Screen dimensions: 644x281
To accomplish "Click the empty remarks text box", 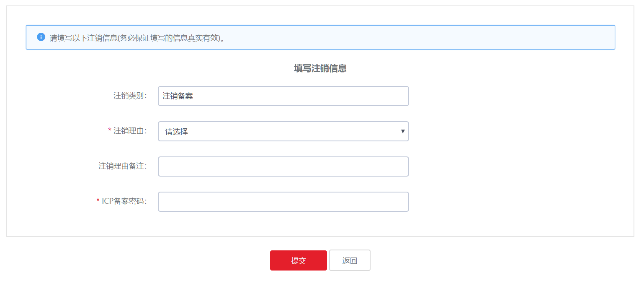I will tap(283, 167).
